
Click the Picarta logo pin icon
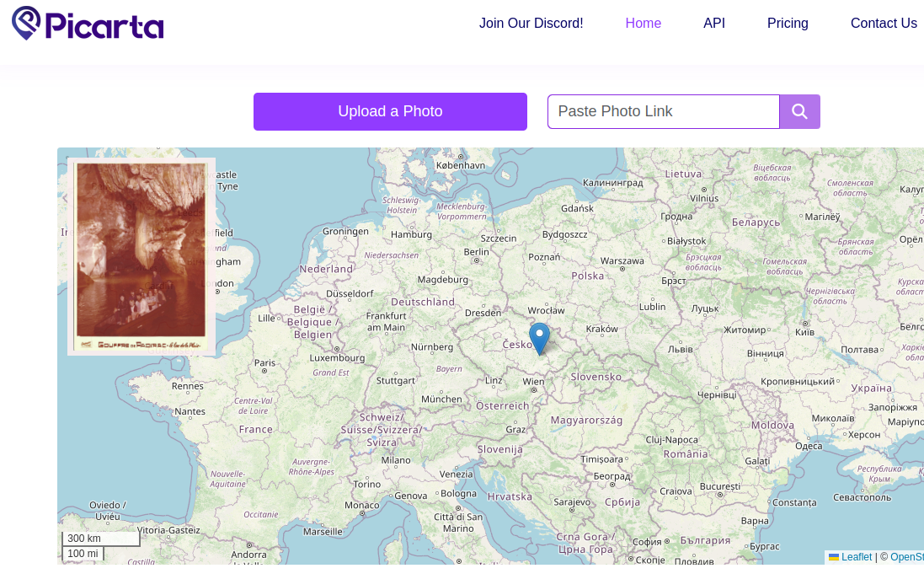click(x=26, y=23)
